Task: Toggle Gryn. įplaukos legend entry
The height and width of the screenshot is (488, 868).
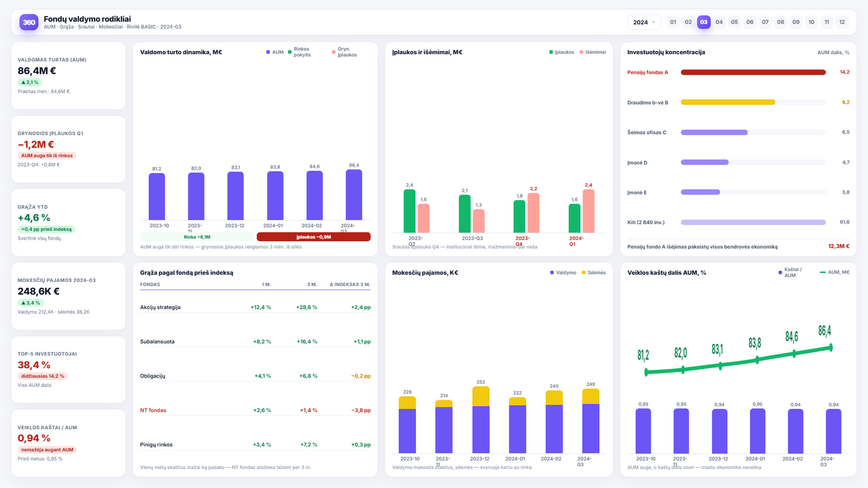Action: point(344,52)
